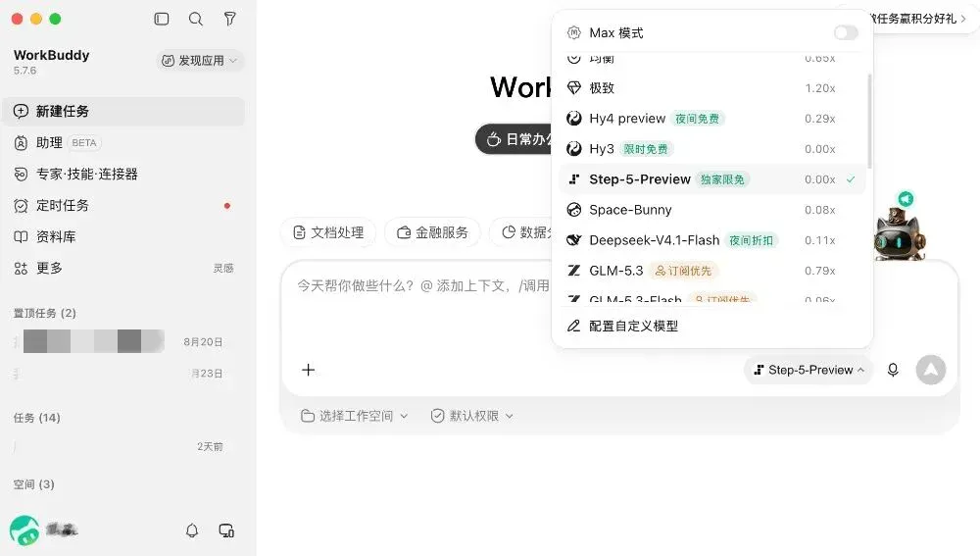Click the 订阅优先 tag on GLM-5.3
The height and width of the screenshot is (556, 980).
684,271
